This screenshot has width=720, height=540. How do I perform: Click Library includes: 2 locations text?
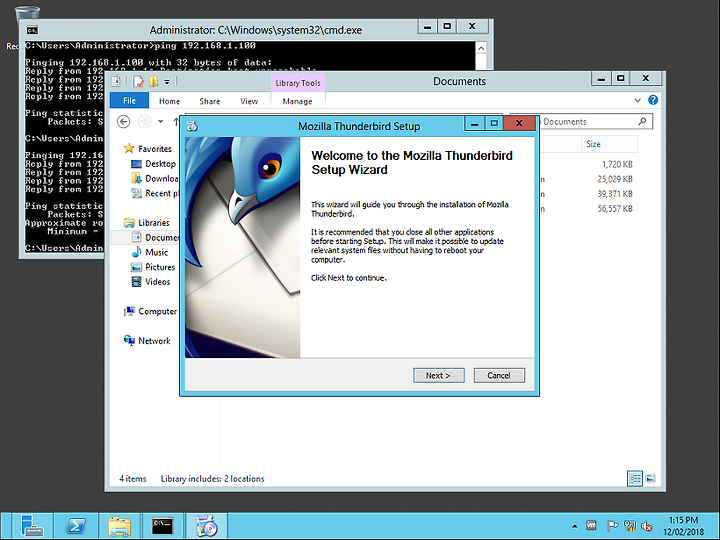pos(213,478)
